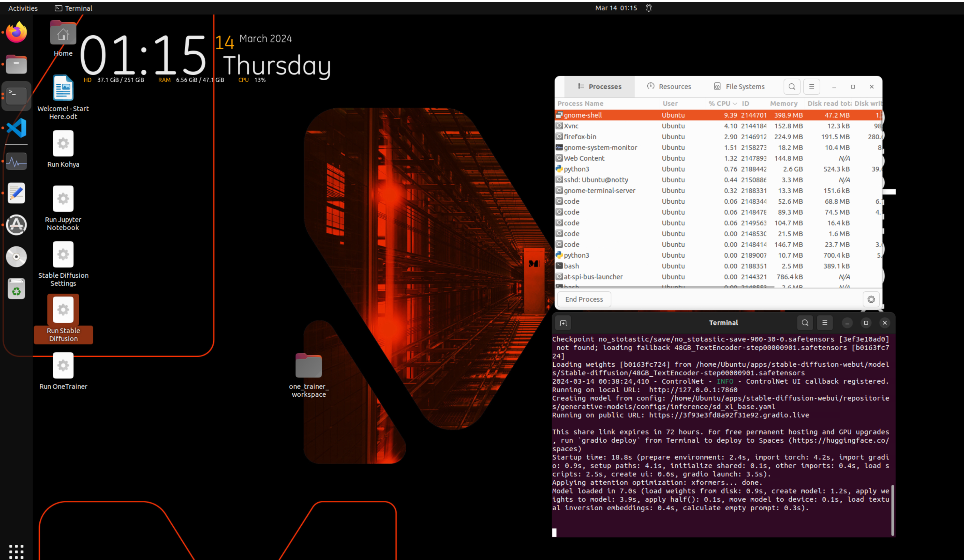This screenshot has height=560, width=964.
Task: Select the python3 process using 2.6 GB
Action: point(576,169)
